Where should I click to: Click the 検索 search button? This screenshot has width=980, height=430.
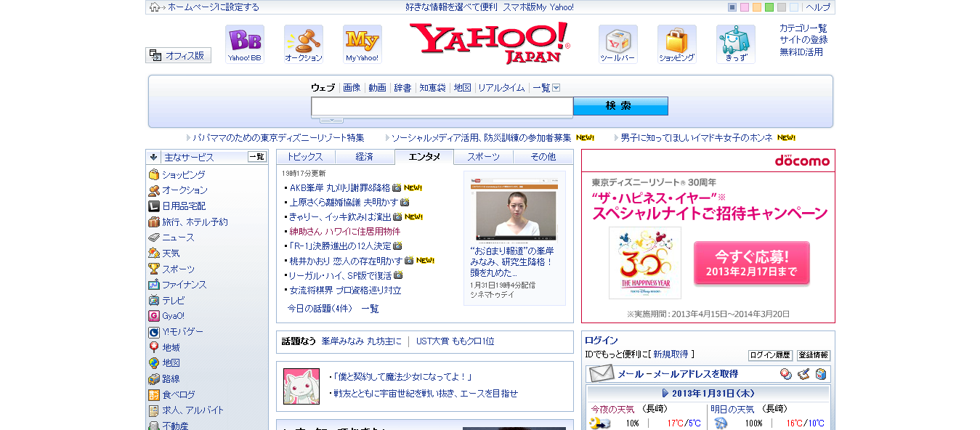620,106
